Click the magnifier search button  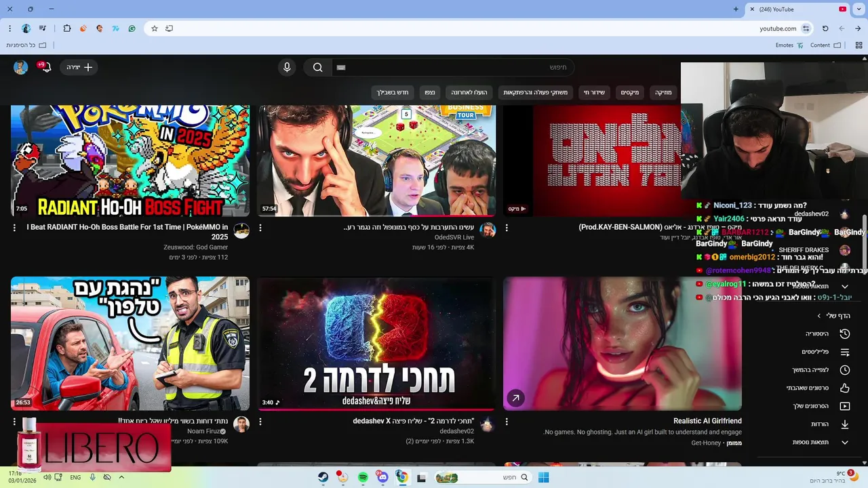(317, 67)
